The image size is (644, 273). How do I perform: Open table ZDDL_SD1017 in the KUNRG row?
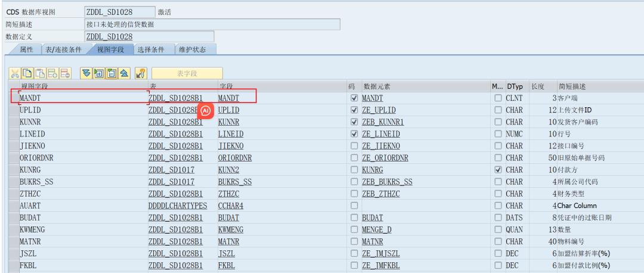click(171, 170)
